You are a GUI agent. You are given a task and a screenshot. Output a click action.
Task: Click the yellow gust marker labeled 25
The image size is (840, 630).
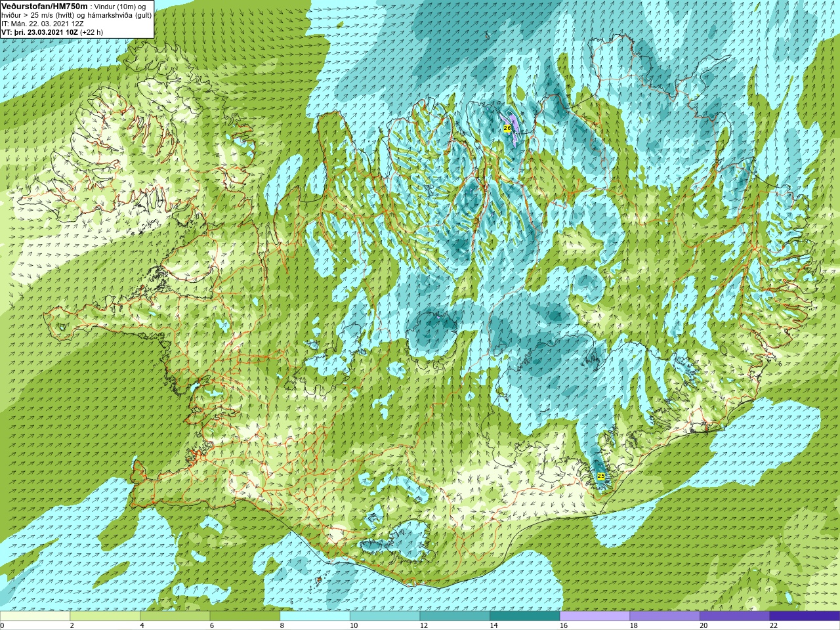(601, 476)
